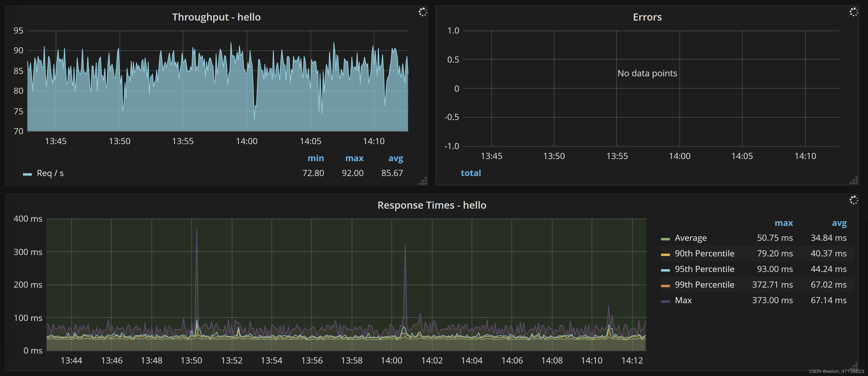The width and height of the screenshot is (868, 376).
Task: Click the Throughput min value 72.80
Action: [x=313, y=173]
